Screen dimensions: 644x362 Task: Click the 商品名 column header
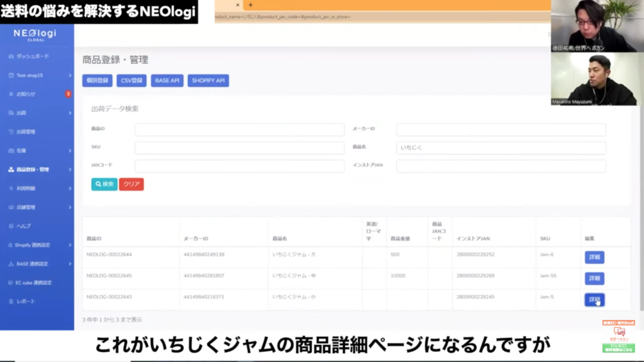click(x=280, y=238)
